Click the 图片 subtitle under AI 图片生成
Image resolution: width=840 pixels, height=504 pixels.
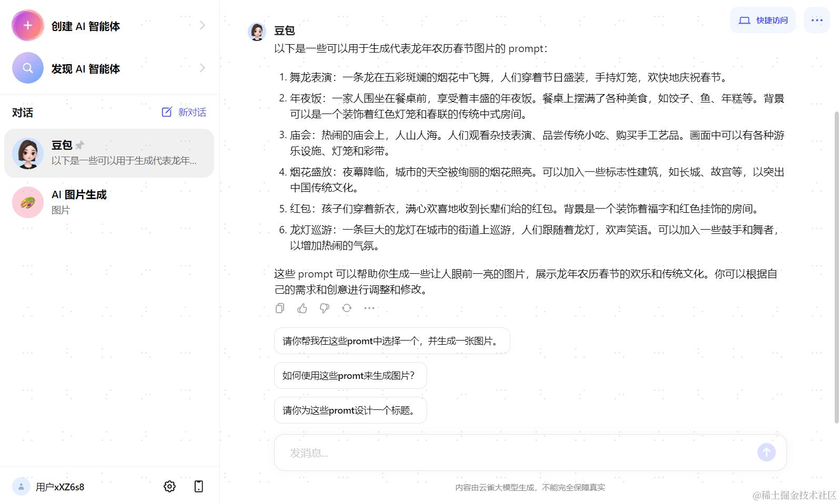60,210
